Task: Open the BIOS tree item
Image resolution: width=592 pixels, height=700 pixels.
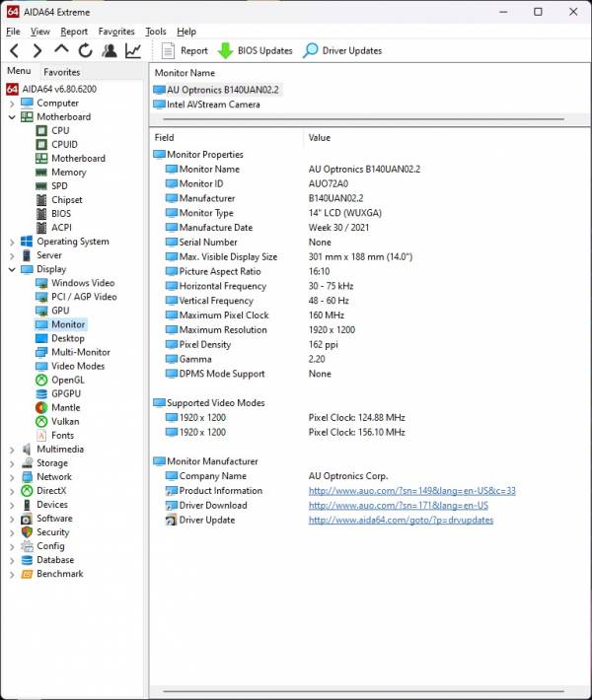Action: tap(61, 214)
